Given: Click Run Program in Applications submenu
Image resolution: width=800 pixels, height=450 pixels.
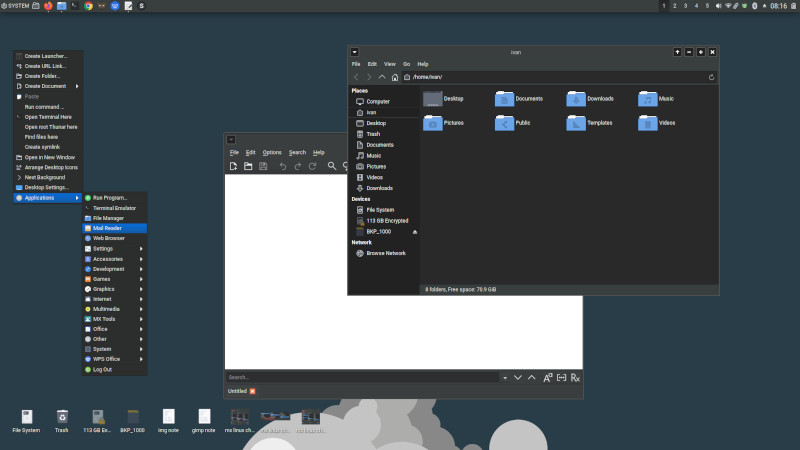Looking at the screenshot, I should pos(115,198).
